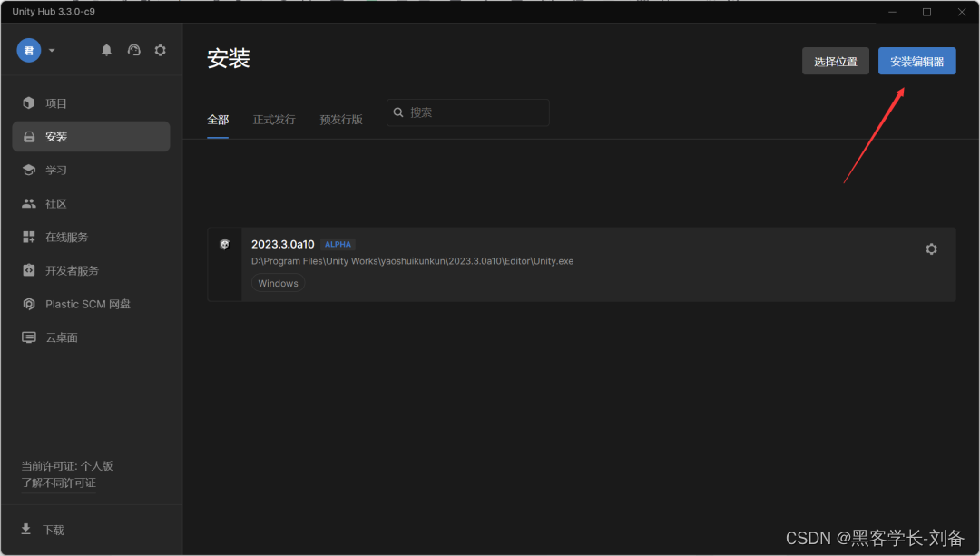This screenshot has height=556, width=980.
Task: Click the 选择位置 button
Action: [836, 61]
